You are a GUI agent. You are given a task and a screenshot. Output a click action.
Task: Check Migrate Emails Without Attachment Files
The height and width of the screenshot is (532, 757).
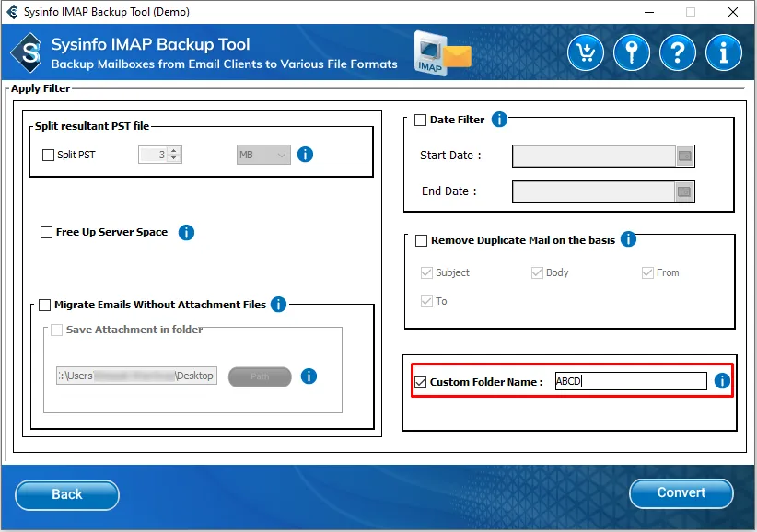pyautogui.click(x=44, y=305)
